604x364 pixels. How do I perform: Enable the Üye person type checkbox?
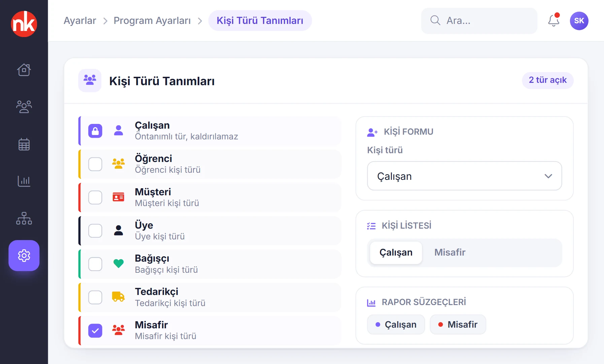(x=95, y=231)
